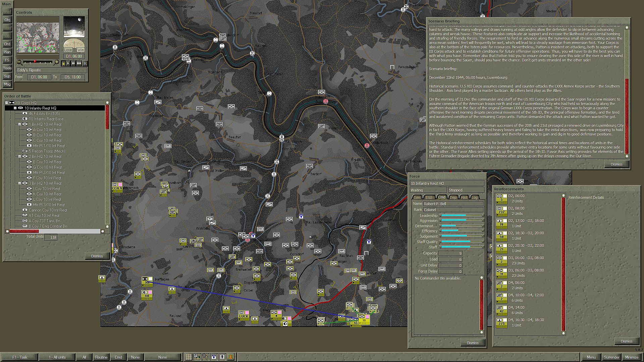Click the zoom-in magnifier icon

(56, 62)
